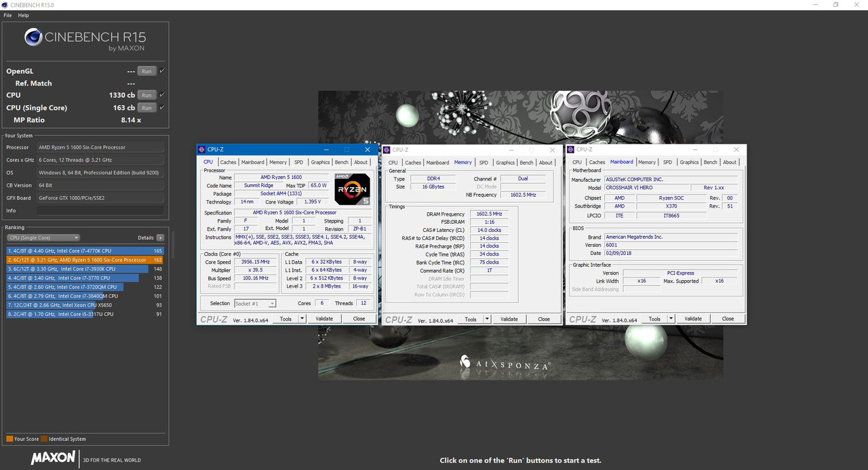Click the Core Speed value 3956.15 MHz

pos(255,262)
